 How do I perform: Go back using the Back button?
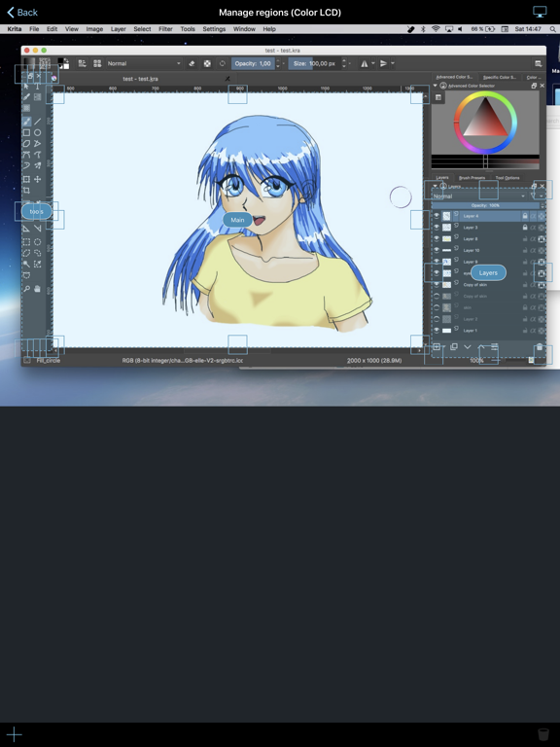coord(22,12)
